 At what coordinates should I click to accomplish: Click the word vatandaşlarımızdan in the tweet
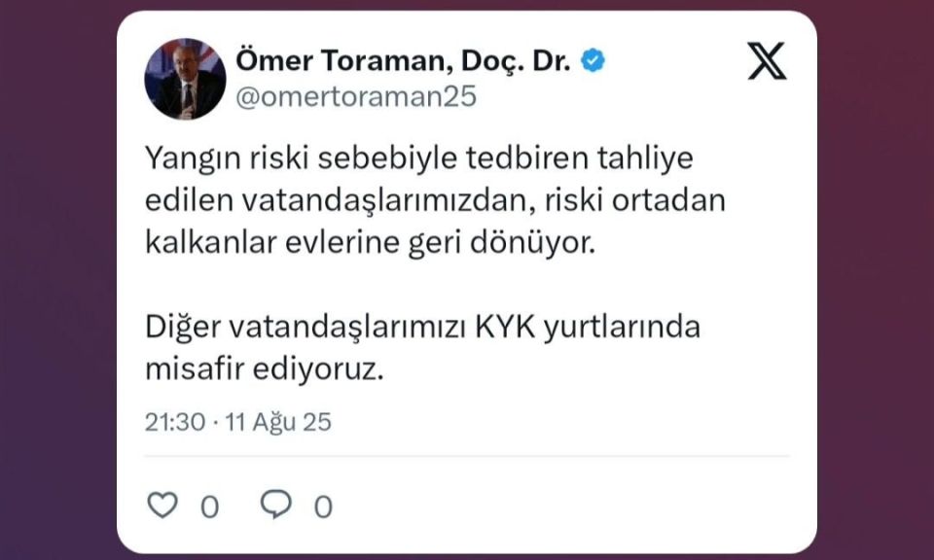point(385,200)
